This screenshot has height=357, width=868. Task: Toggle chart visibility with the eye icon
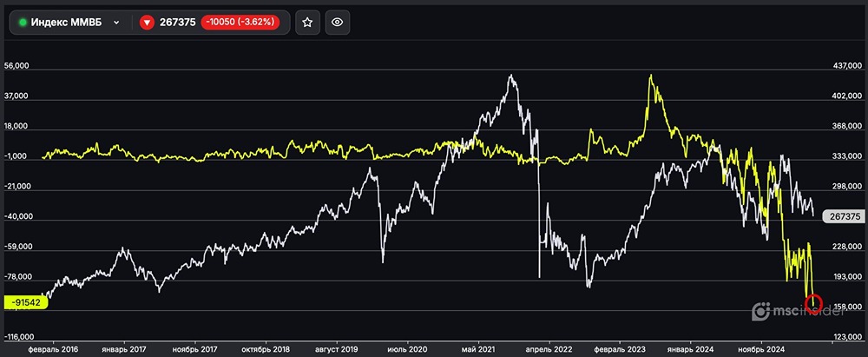coord(338,23)
